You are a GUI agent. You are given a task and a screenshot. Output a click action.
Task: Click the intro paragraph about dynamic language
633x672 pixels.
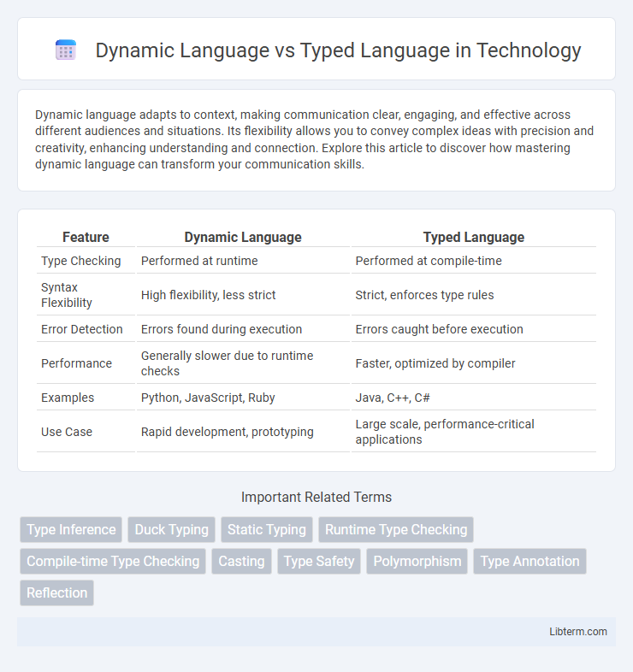pyautogui.click(x=314, y=139)
